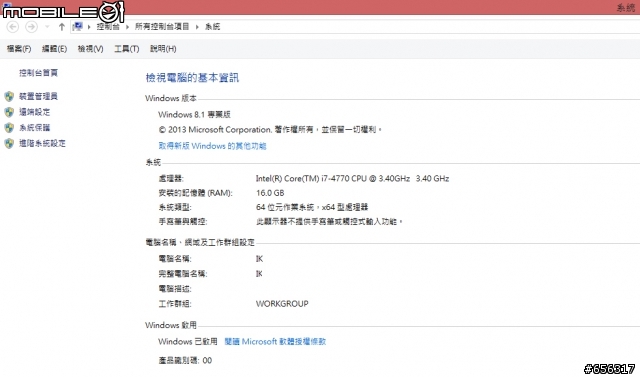
Task: Go up one level with Up arrow
Action: [x=62, y=27]
